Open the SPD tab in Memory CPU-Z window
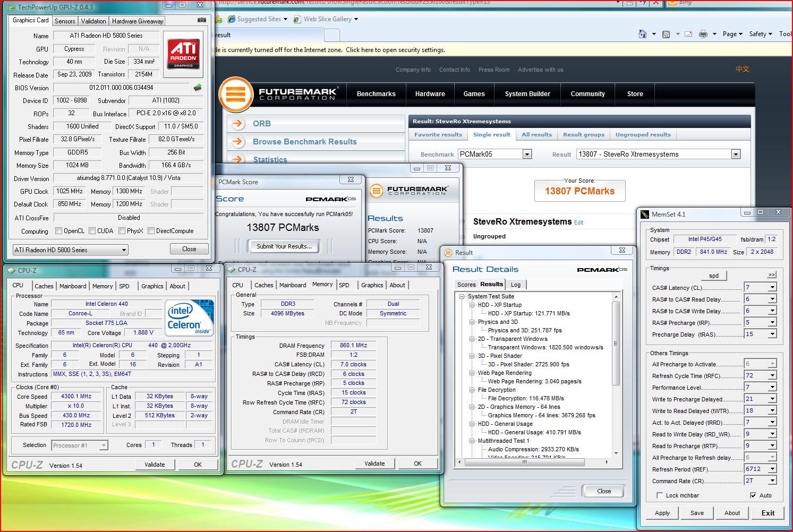The width and height of the screenshot is (793, 532). coord(344,285)
